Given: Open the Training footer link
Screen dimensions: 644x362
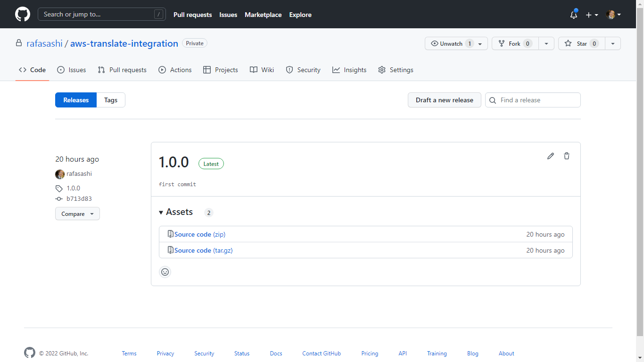Looking at the screenshot, I should click(437, 354).
